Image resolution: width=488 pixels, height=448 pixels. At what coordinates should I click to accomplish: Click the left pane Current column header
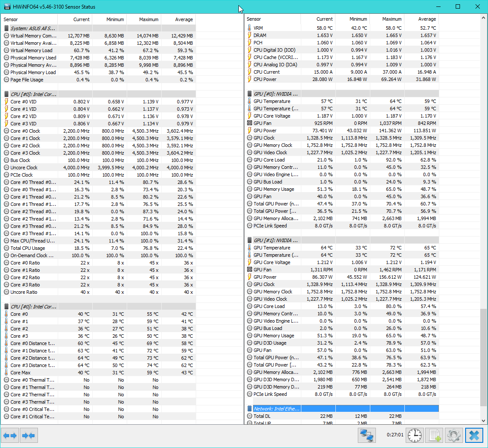(x=75, y=19)
